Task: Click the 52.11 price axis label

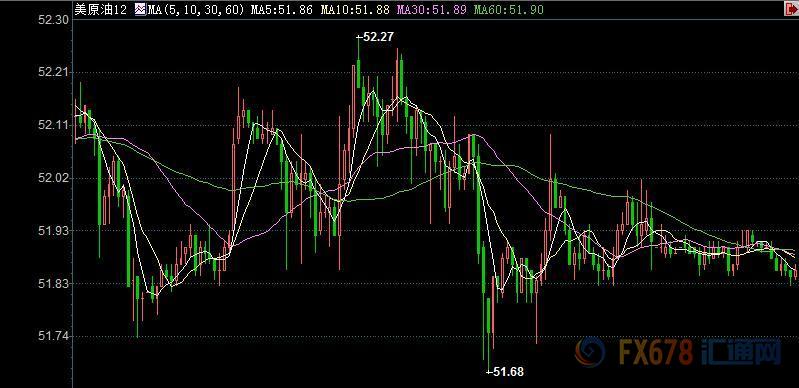Action: (53, 125)
